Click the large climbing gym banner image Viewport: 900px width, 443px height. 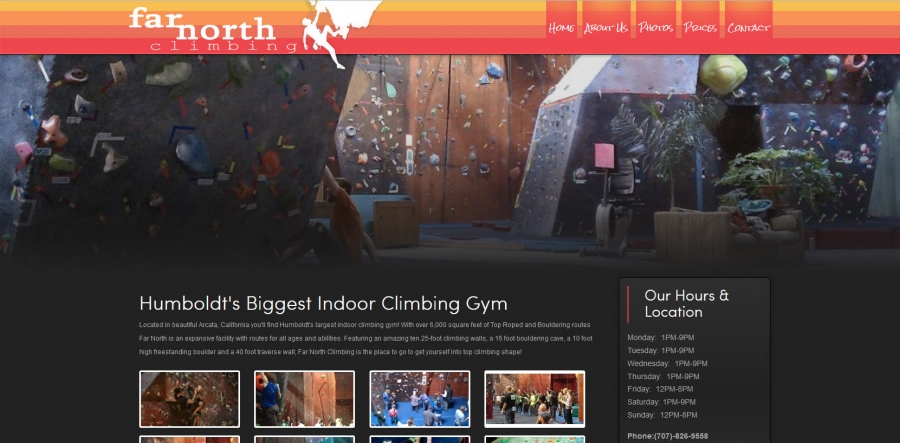click(x=450, y=160)
